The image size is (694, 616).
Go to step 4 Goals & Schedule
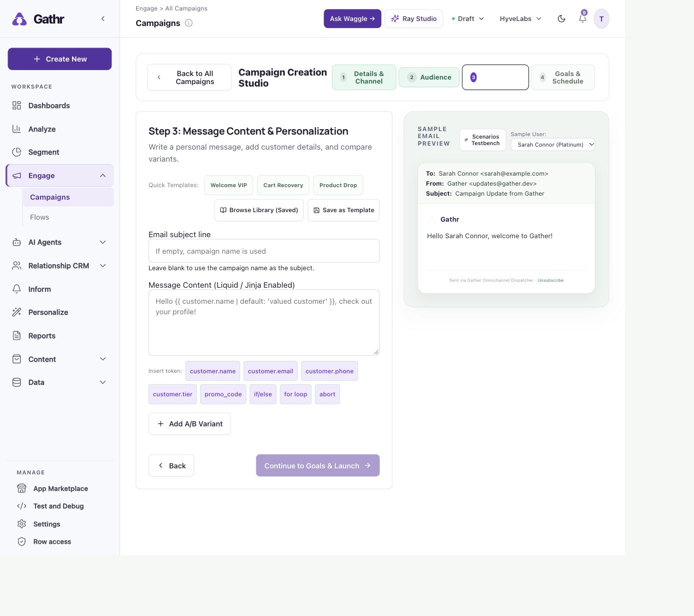(x=563, y=78)
